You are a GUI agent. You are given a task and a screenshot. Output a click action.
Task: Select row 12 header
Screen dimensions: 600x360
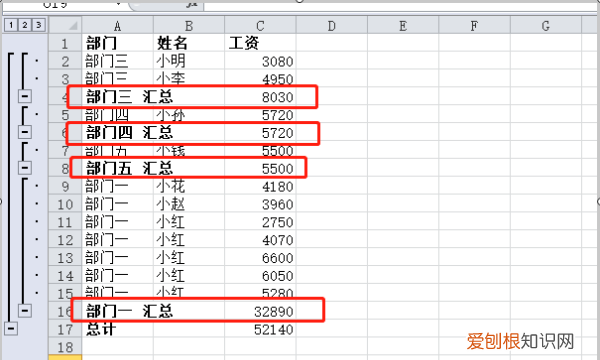[65, 240]
